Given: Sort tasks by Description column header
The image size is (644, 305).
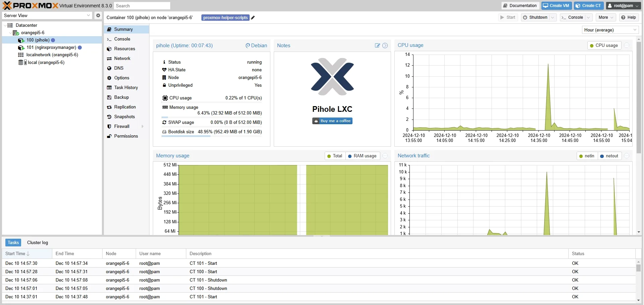Looking at the screenshot, I should 377,254.
